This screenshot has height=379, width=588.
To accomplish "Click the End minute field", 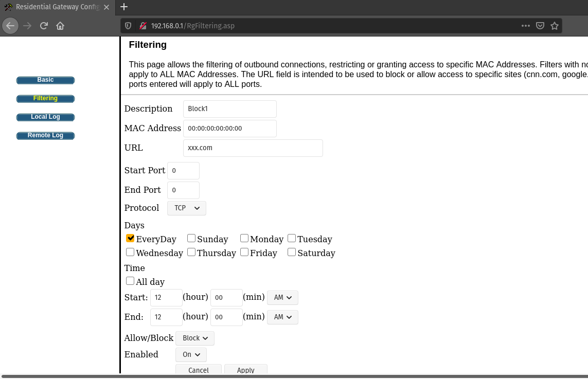I will point(226,317).
